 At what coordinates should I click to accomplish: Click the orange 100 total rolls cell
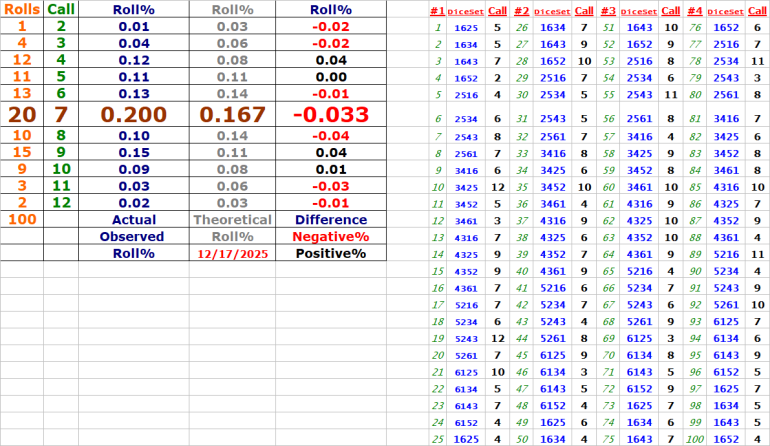tap(22, 219)
